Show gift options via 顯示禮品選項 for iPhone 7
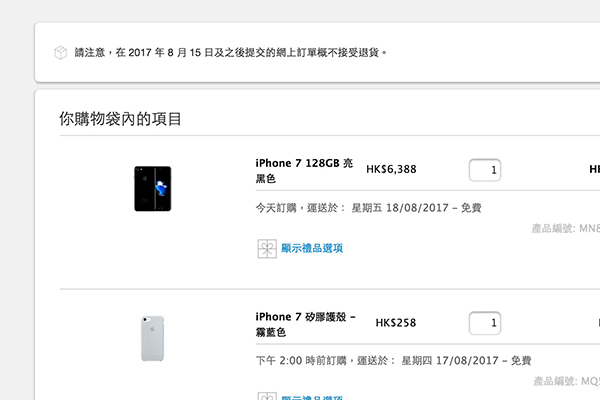This screenshot has width=600, height=400. pos(312,248)
